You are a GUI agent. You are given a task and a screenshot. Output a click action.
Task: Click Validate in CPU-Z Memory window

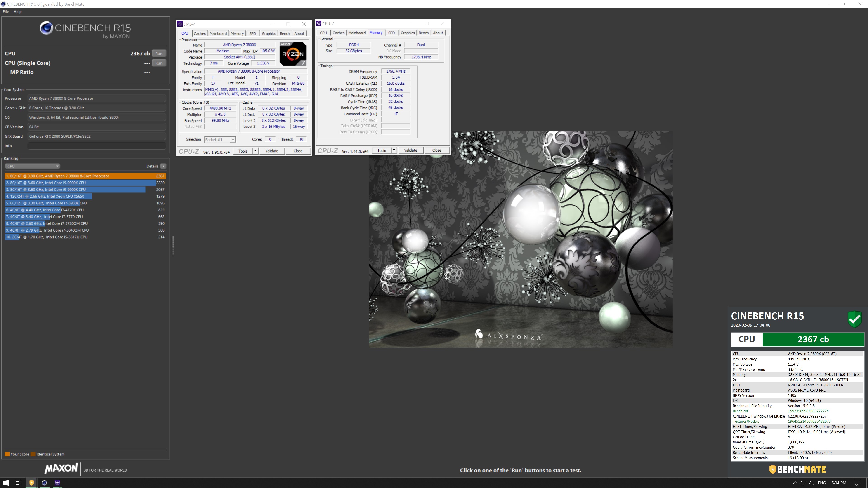(x=410, y=150)
